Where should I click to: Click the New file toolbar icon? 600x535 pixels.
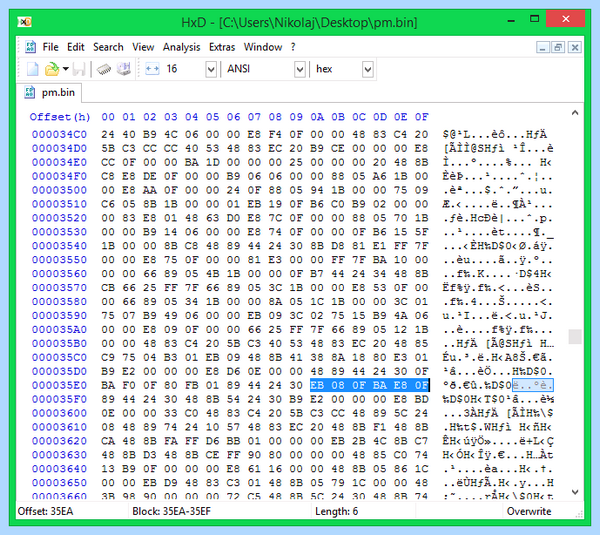[32, 69]
